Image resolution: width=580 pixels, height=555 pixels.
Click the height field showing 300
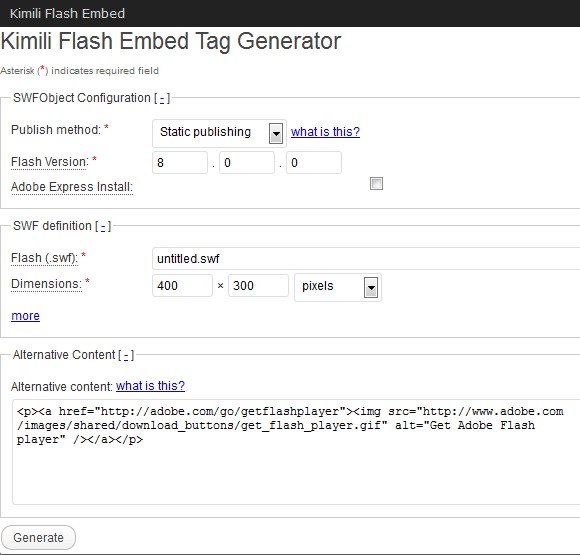click(258, 286)
